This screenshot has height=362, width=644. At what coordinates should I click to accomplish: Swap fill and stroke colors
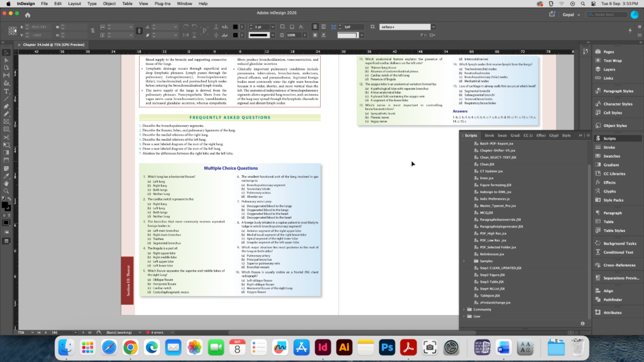coord(9,199)
